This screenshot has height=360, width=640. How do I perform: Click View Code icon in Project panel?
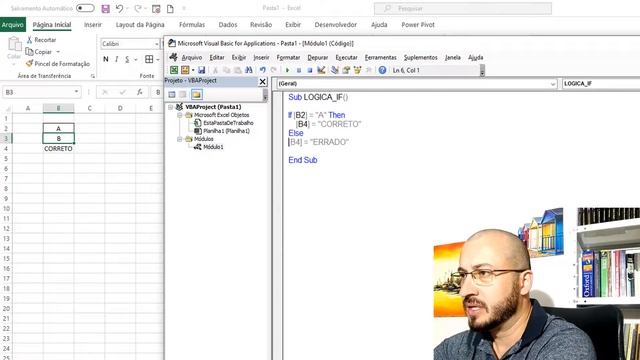(172, 95)
